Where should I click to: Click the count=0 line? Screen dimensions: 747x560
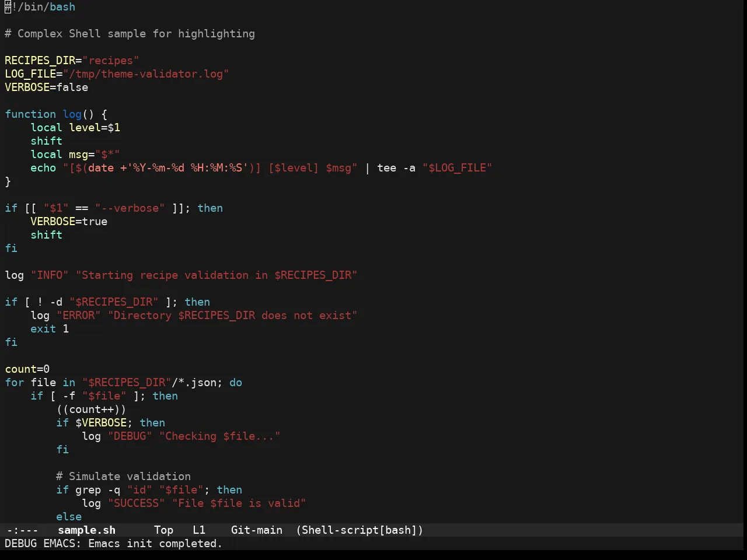pos(27,369)
